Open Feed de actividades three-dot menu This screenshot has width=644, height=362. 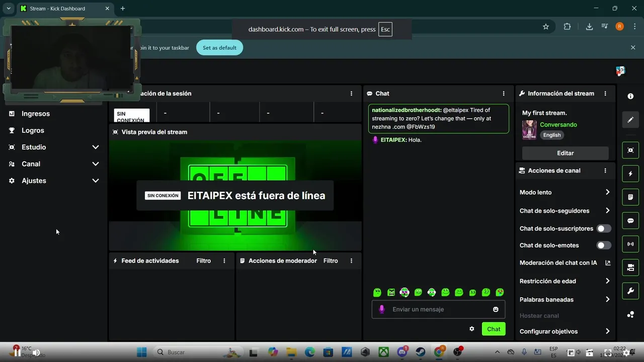224,261
